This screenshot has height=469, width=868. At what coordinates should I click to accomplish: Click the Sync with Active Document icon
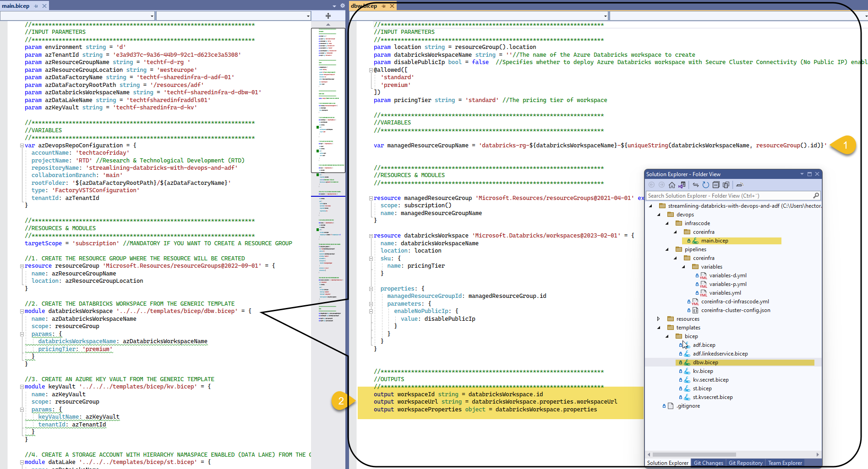696,185
